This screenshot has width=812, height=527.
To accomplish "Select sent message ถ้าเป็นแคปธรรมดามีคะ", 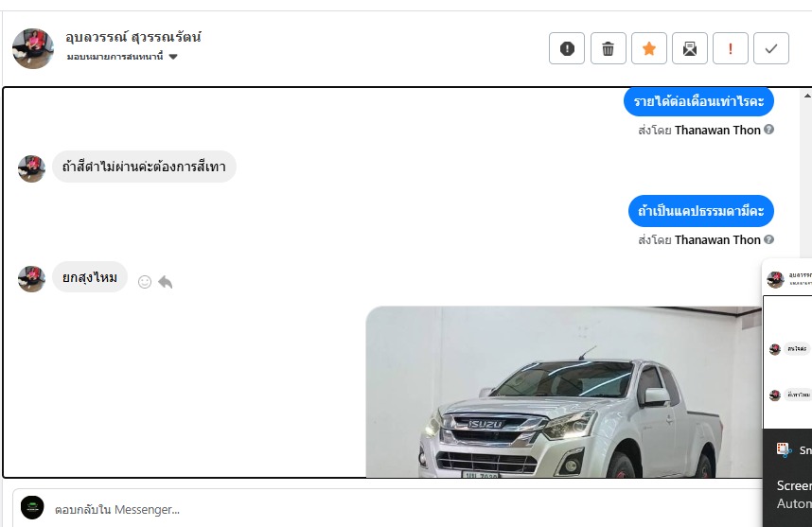I will [x=700, y=211].
